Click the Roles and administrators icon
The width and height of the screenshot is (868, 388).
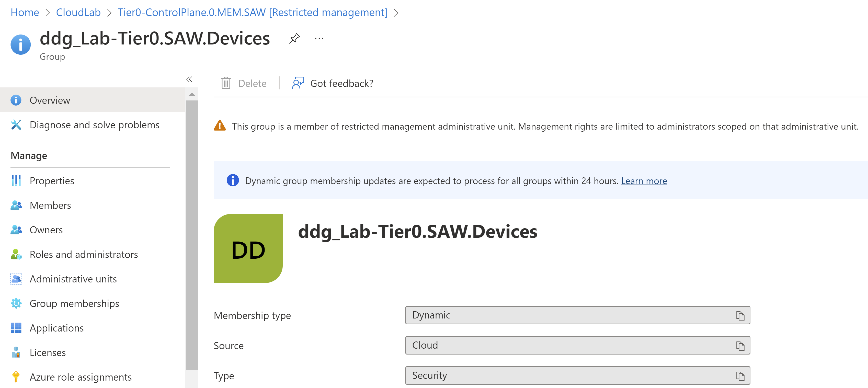tap(16, 255)
